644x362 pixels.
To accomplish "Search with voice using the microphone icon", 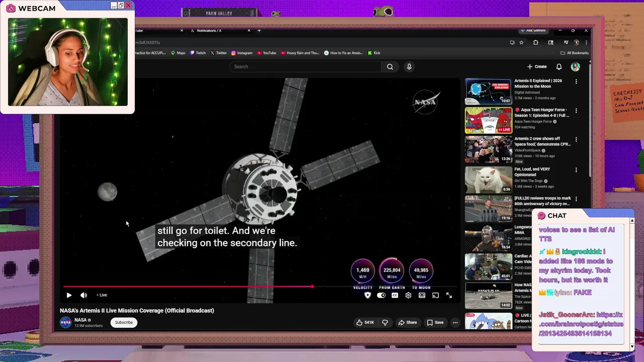I will click(x=409, y=66).
